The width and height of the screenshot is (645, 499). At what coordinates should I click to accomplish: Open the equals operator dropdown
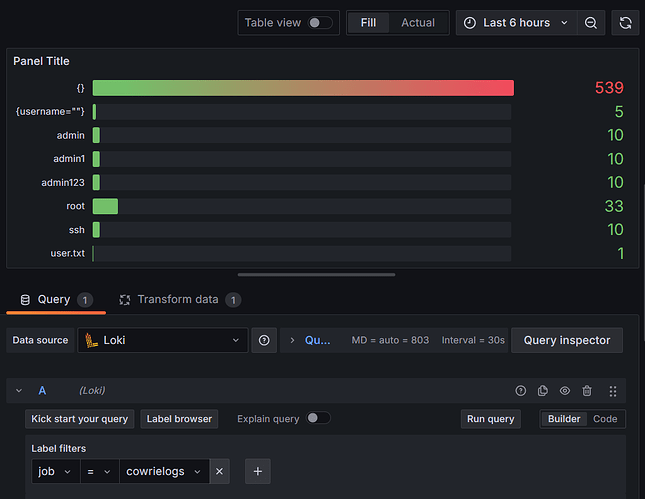100,471
